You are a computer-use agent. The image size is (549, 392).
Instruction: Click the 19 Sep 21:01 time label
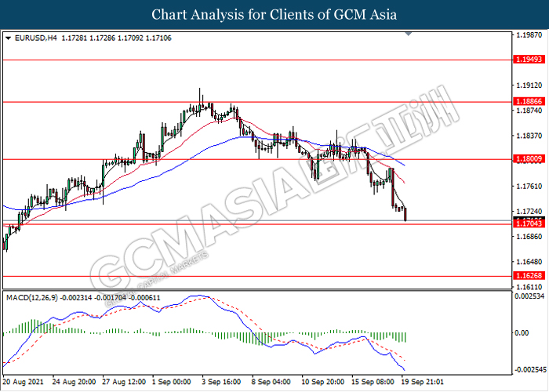point(422,382)
